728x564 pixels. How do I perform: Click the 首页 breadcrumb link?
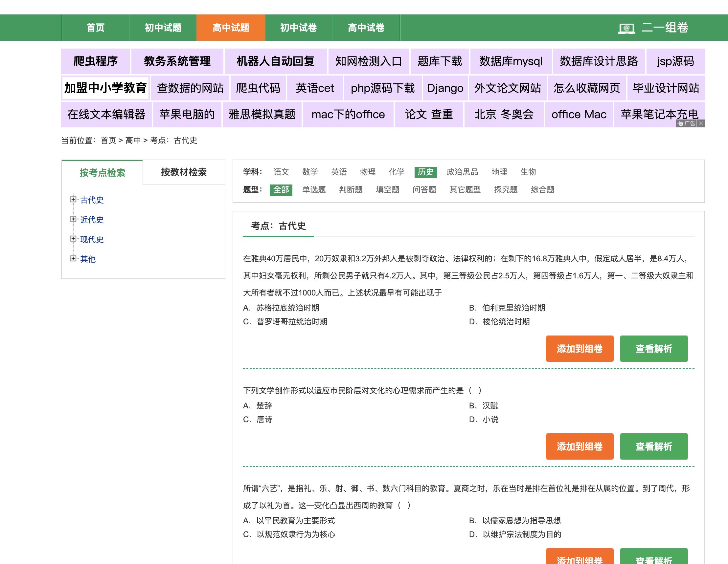coord(108,140)
